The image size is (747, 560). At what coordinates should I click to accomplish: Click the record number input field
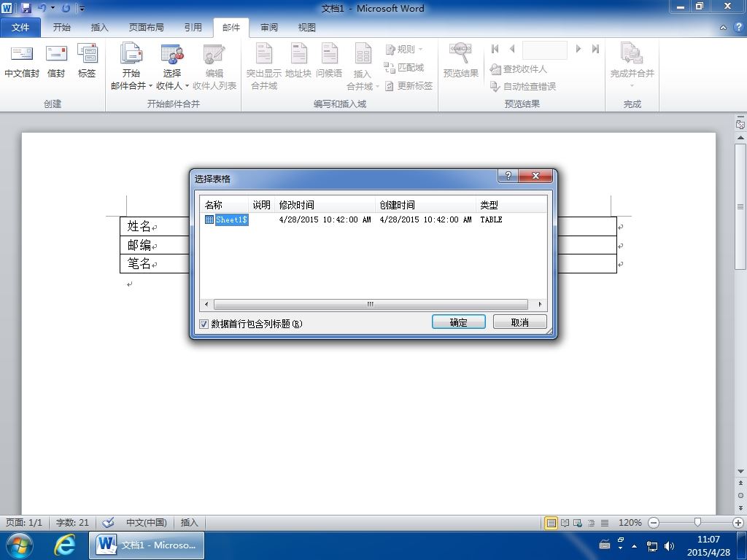coord(545,50)
